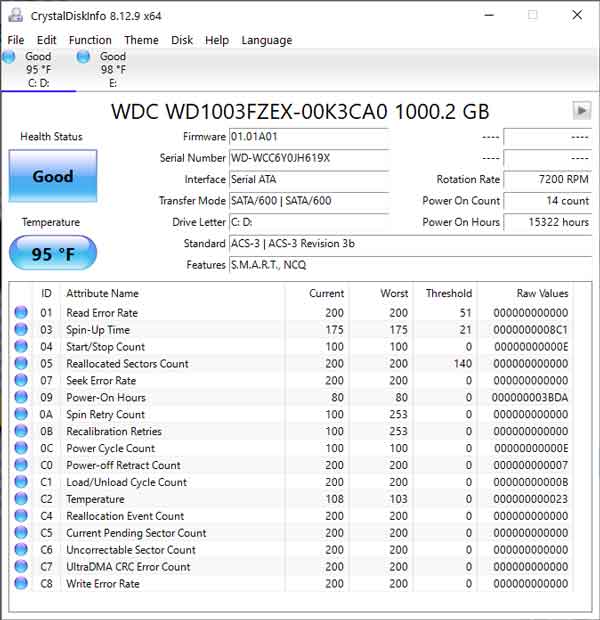Click the ID column header

coord(46,293)
